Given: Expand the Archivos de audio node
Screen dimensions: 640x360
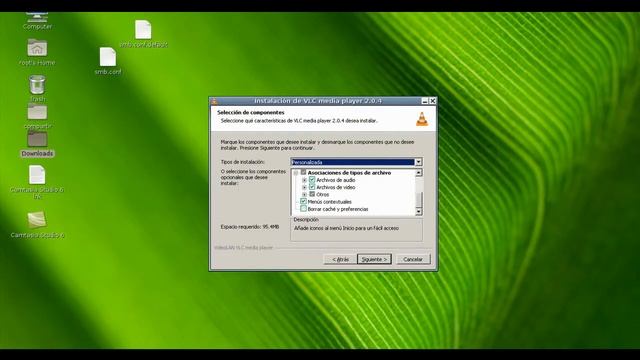Looking at the screenshot, I should click(x=304, y=180).
